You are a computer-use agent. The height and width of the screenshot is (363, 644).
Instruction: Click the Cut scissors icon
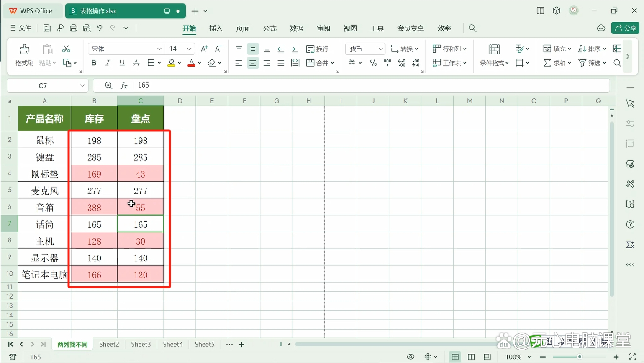click(x=66, y=49)
